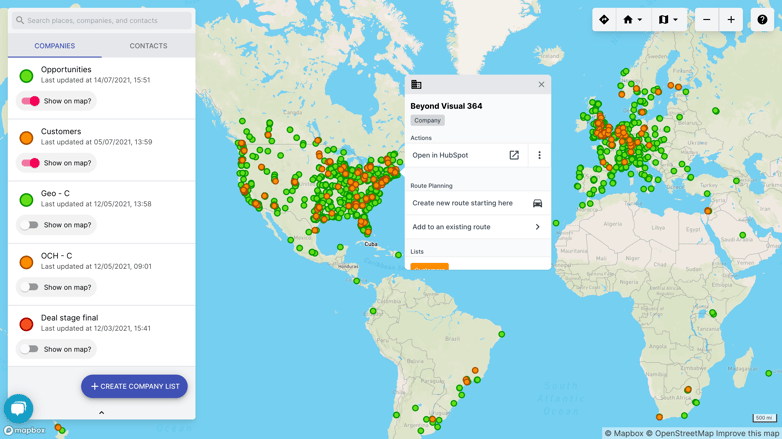782x439 pixels.
Task: Click the orange OCH - C color circle
Action: (x=26, y=262)
